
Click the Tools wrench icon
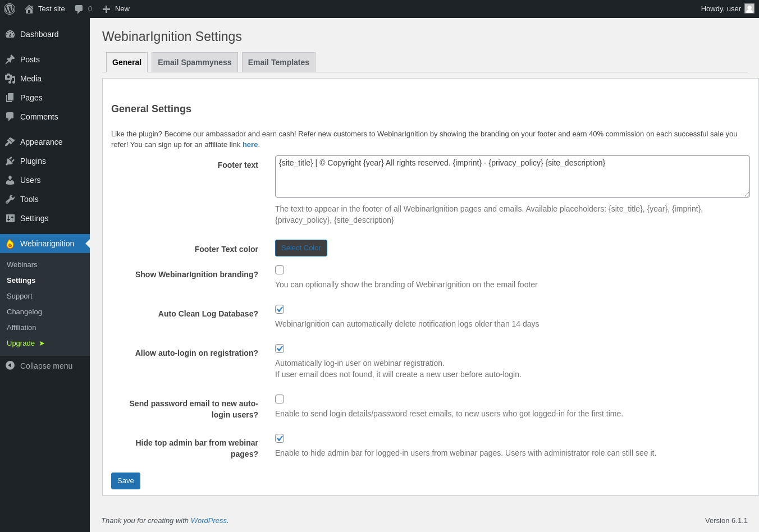tap(10, 199)
